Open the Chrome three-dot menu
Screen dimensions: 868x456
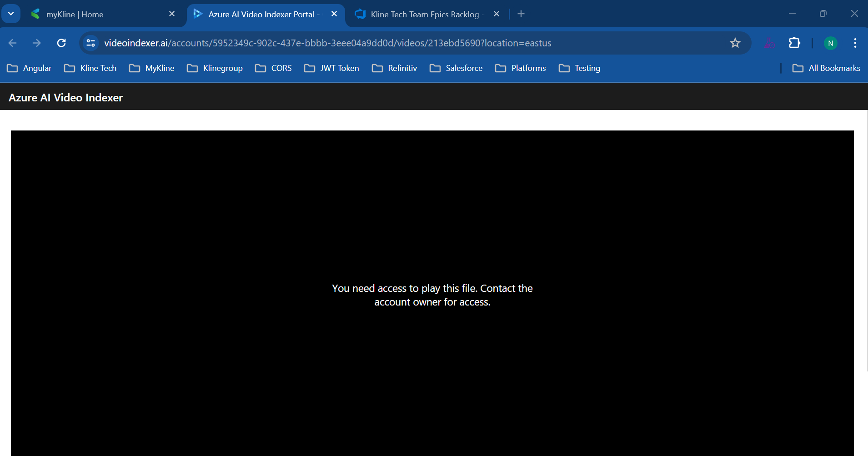coord(855,43)
